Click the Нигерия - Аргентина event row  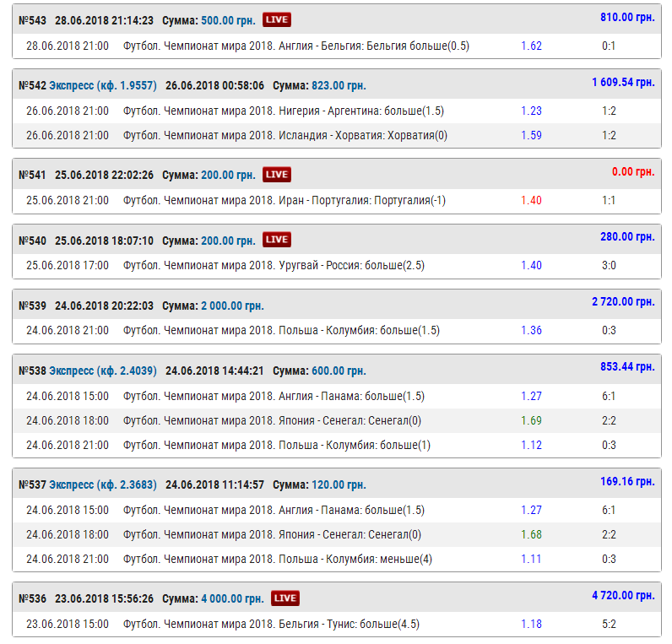[337, 111]
